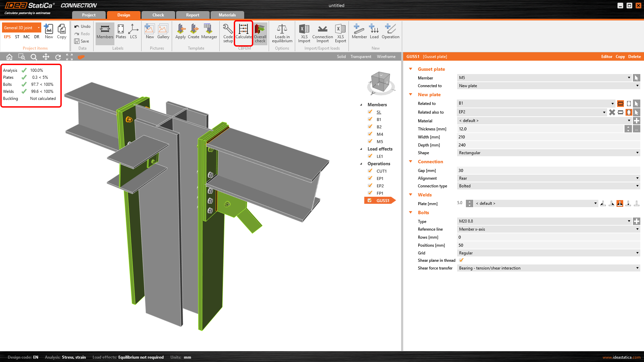Uncheck the M4 member visibility checkbox
The width and height of the screenshot is (644, 362).
pyautogui.click(x=370, y=134)
